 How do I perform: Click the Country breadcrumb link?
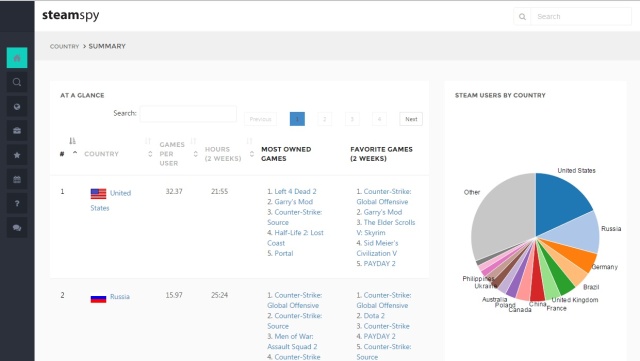tap(64, 47)
